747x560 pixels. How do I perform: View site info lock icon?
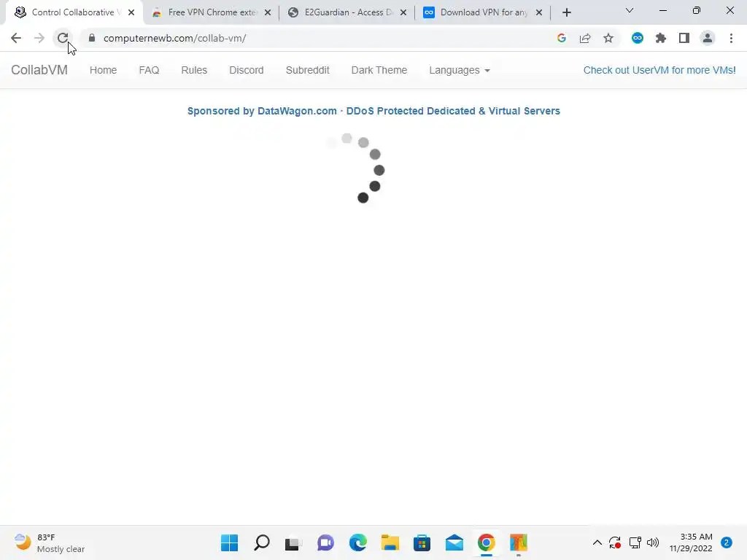click(x=92, y=38)
